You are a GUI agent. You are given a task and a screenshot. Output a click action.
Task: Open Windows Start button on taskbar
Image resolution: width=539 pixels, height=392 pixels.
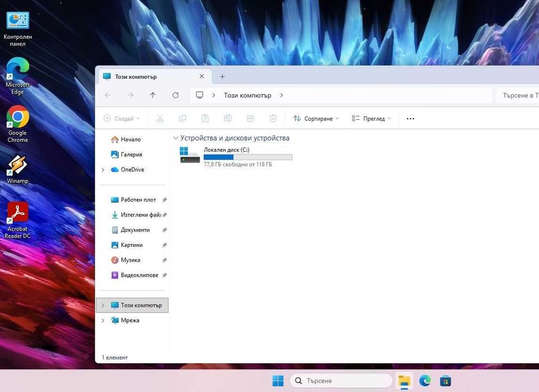(278, 381)
